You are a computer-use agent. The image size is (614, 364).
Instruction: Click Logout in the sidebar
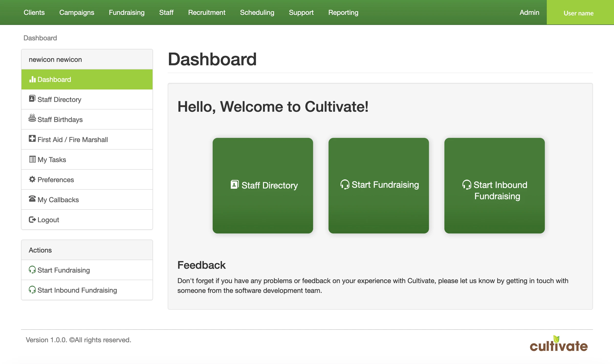pyautogui.click(x=87, y=220)
